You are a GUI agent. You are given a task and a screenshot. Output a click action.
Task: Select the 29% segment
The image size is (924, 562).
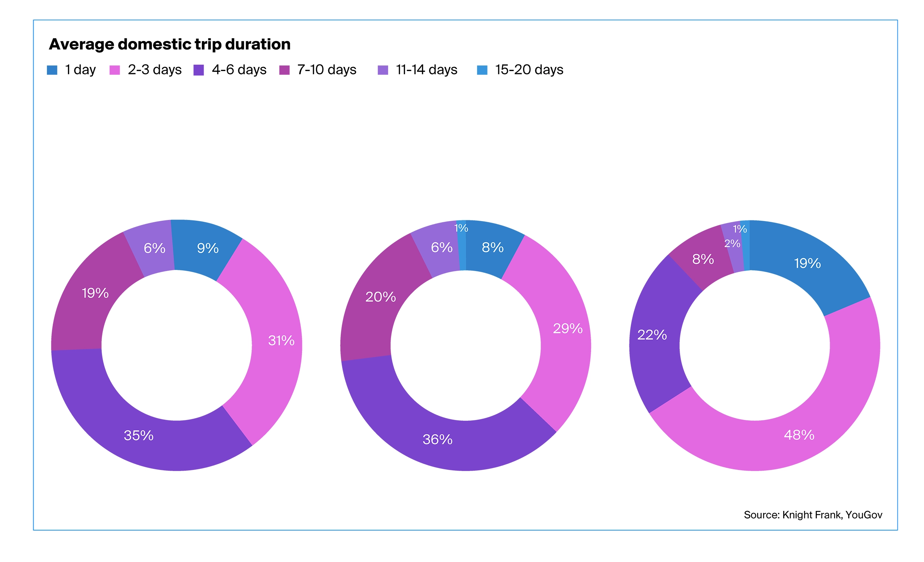click(x=567, y=329)
